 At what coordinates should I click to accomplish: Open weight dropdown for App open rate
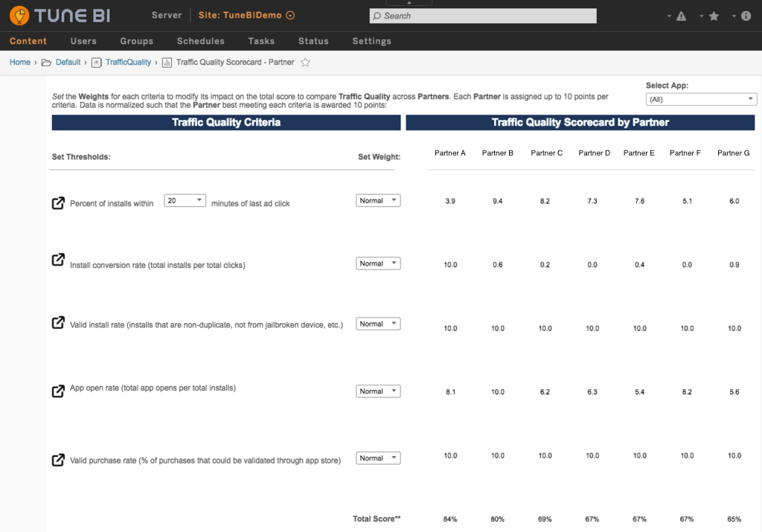pyautogui.click(x=378, y=391)
